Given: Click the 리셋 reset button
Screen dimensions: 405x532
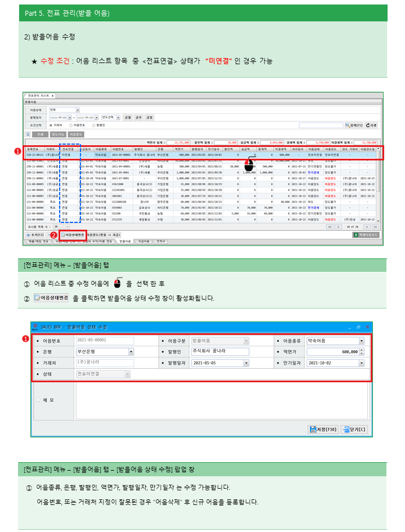Looking at the screenshot, I should pos(372,125).
